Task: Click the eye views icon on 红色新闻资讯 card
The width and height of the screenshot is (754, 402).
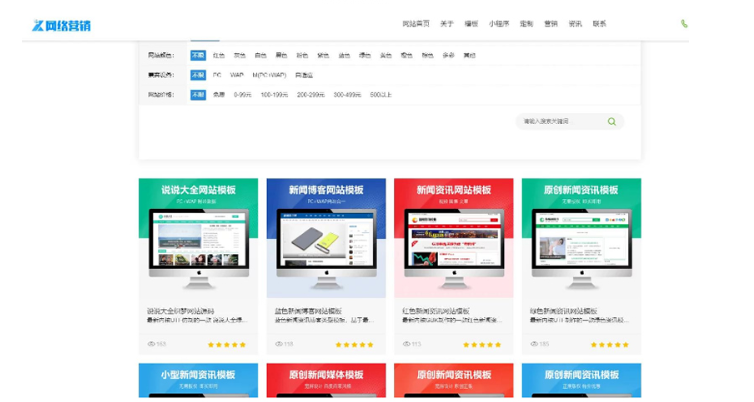Action: [x=406, y=344]
